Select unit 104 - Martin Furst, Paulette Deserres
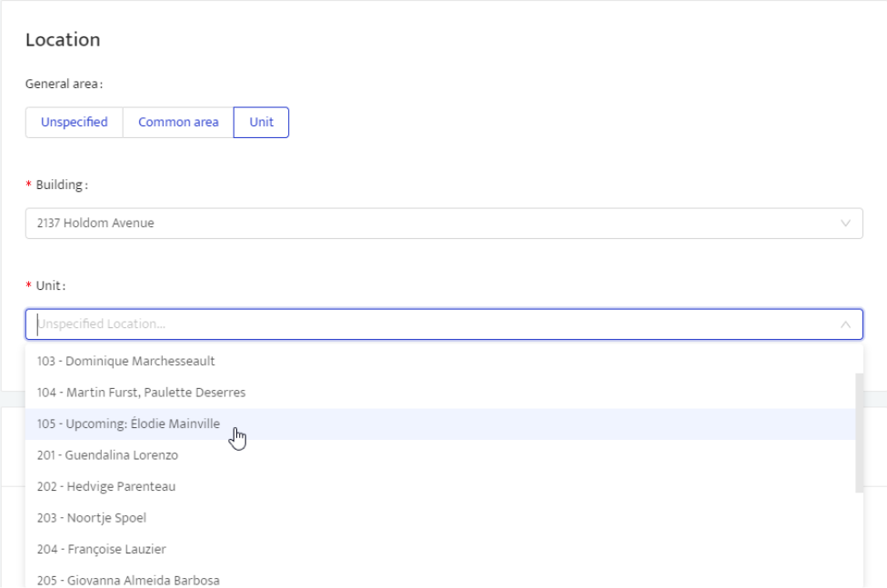This screenshot has width=887, height=588. [141, 393]
